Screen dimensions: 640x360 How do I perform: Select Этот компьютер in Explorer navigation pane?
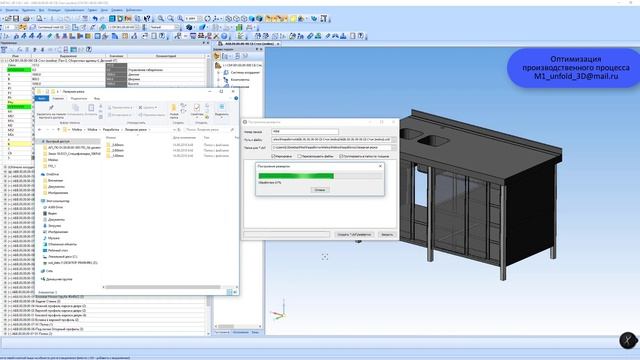tap(58, 201)
